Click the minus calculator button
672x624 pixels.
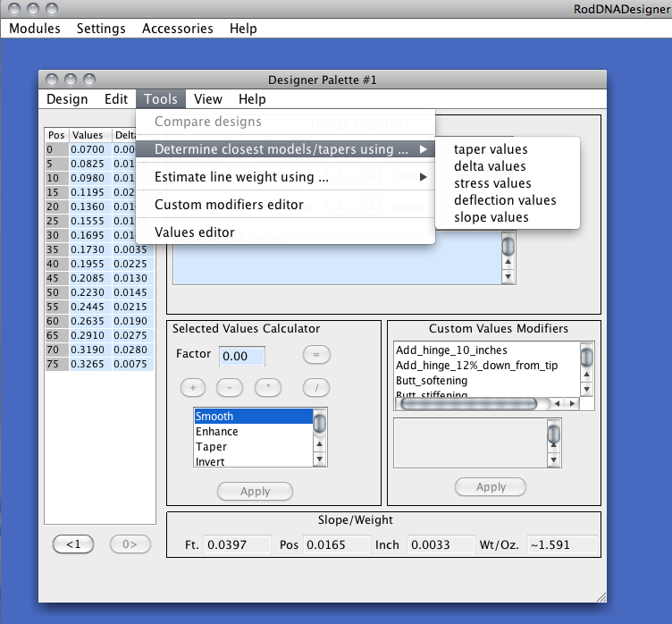click(x=230, y=388)
